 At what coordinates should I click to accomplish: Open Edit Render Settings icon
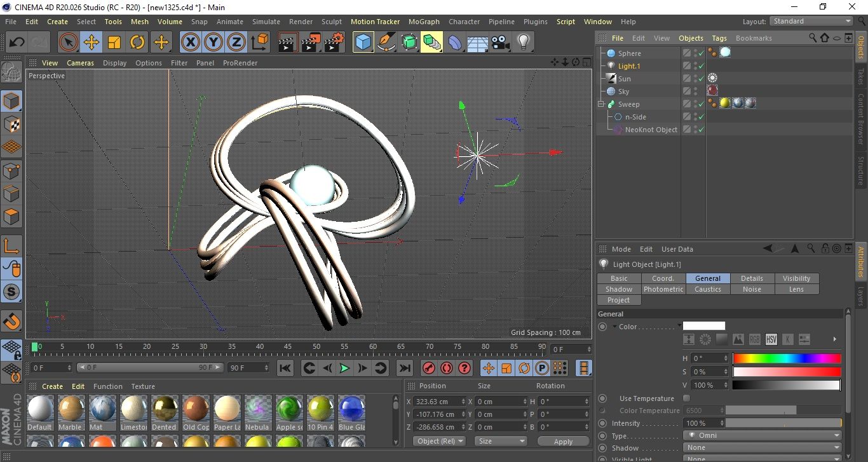(334, 43)
